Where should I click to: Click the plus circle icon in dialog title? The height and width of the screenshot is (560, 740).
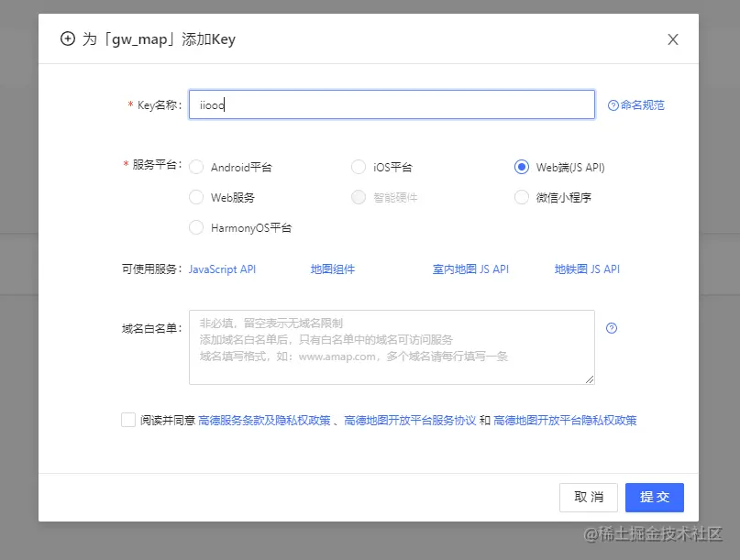68,38
